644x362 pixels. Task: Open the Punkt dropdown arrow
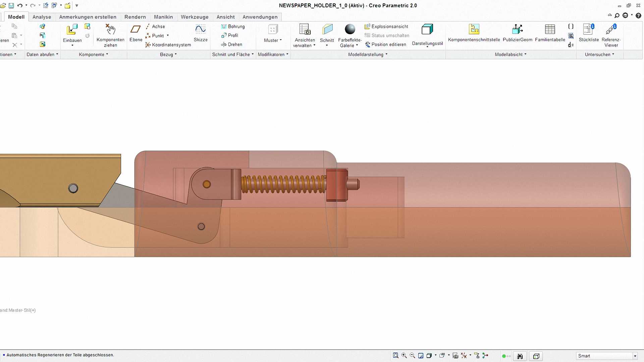[168, 36]
